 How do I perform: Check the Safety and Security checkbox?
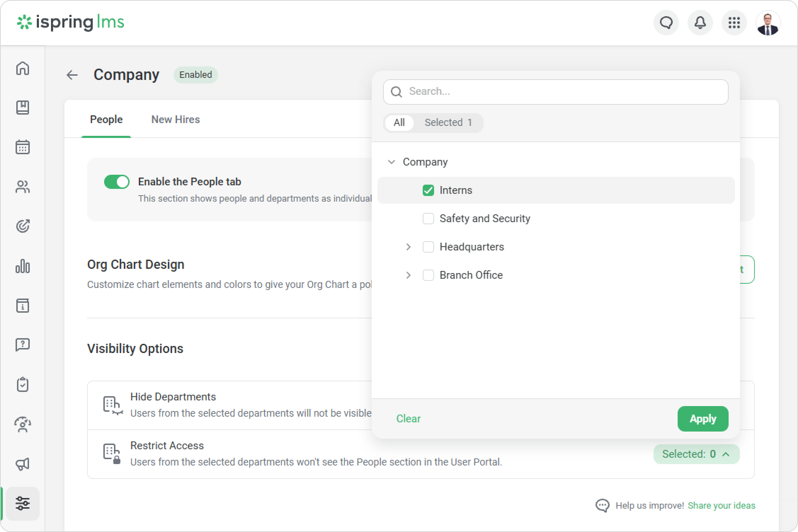point(428,219)
